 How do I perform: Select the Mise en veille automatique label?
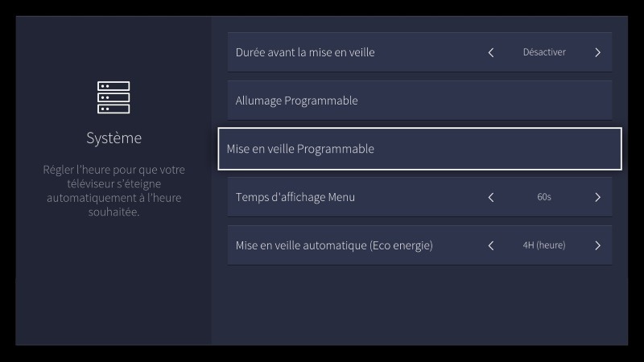click(x=334, y=245)
